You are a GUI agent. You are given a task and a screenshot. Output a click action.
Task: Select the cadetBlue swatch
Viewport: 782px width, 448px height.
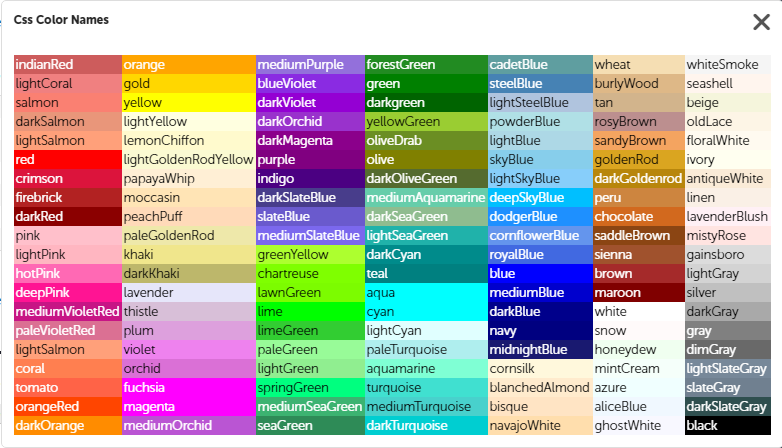tap(541, 65)
